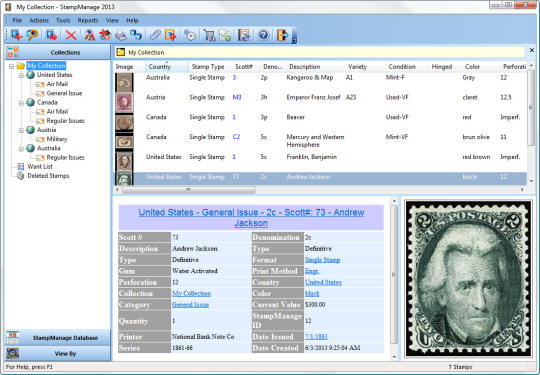This screenshot has height=375, width=540.
Task: Click the exit door toolbar icon
Action: coord(282,35)
